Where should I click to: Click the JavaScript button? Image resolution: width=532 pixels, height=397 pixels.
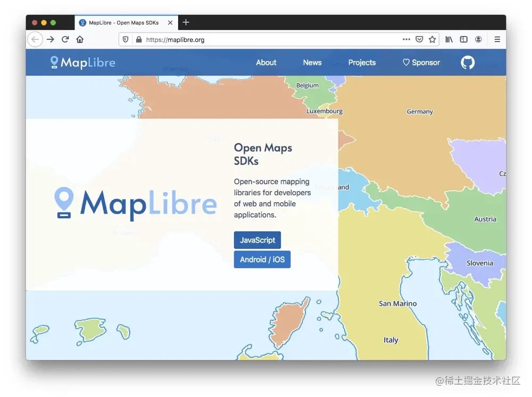[x=257, y=240]
